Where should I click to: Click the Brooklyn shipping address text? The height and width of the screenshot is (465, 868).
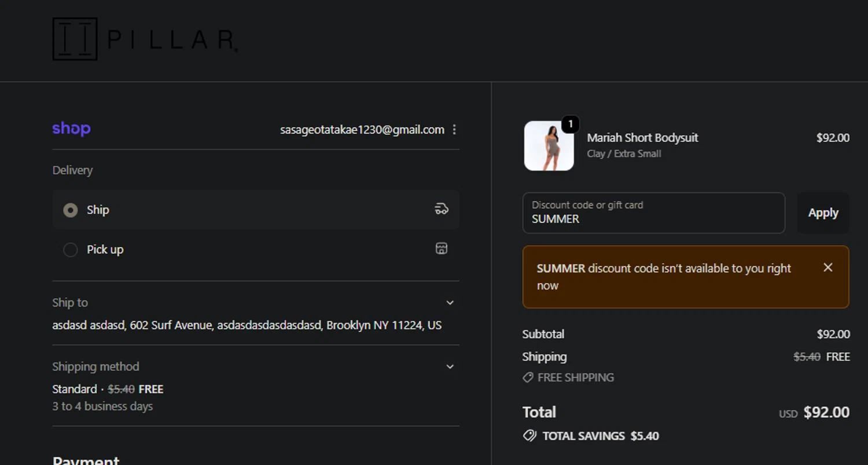pyautogui.click(x=247, y=325)
